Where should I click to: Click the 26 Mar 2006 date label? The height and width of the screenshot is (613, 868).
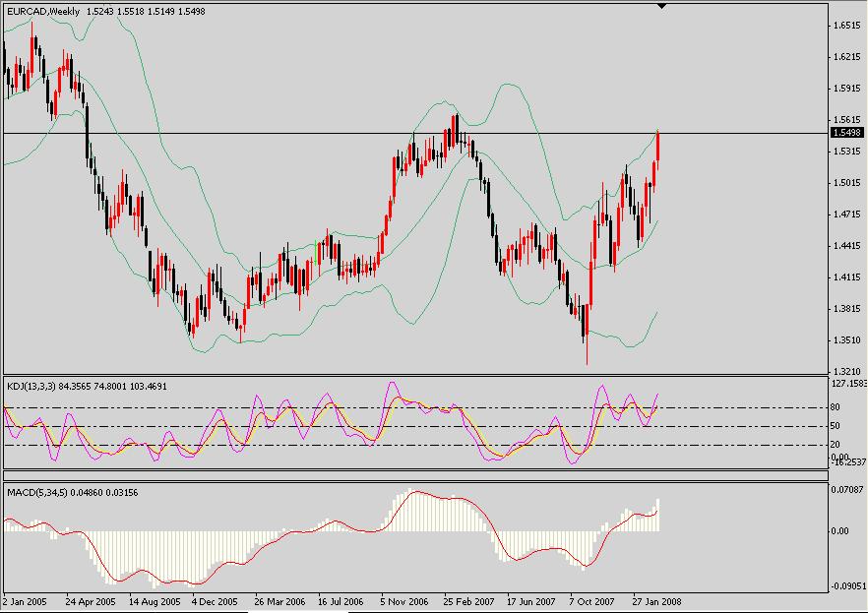[x=280, y=602]
